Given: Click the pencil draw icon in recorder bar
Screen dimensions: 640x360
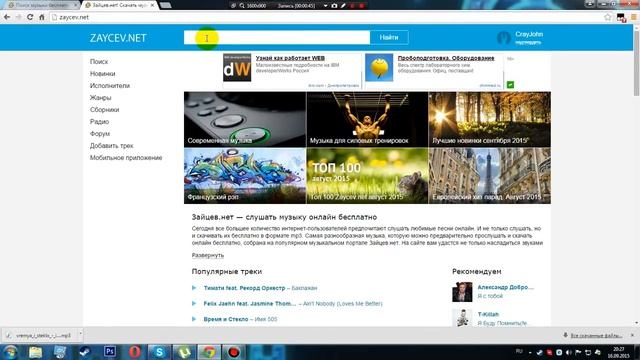Looking at the screenshot, I should 343,6.
